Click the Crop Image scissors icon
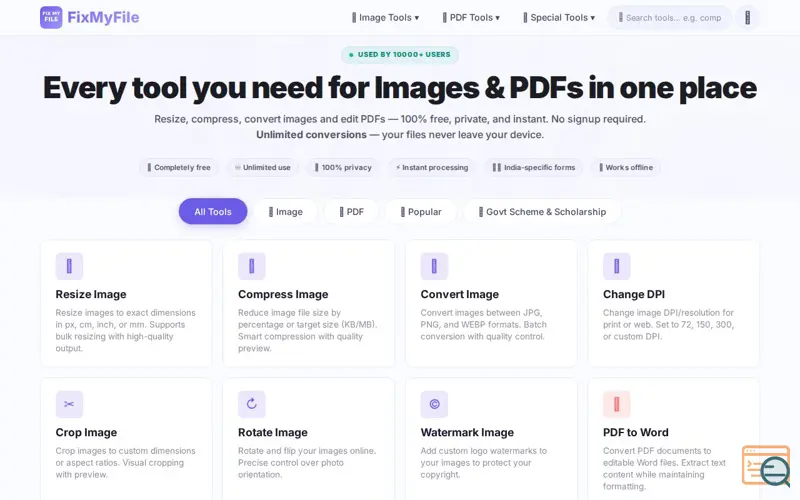Viewport: 800px width, 500px height. (x=69, y=404)
